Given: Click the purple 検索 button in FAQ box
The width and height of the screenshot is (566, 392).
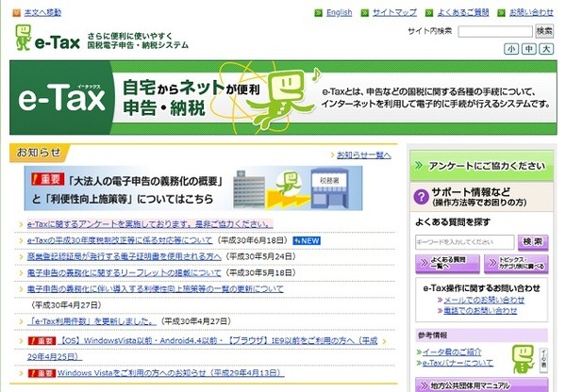Looking at the screenshot, I should click(x=533, y=242).
